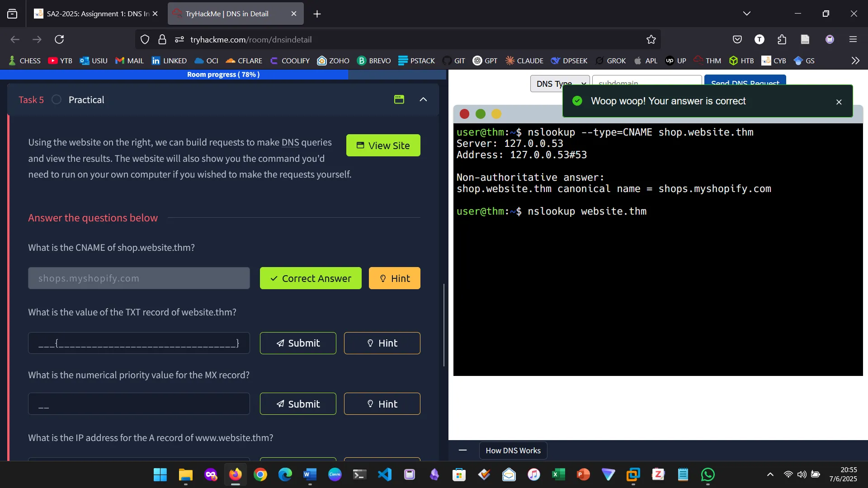The image size is (868, 488).
Task: Toggle the Task 5 completion circle
Action: pyautogui.click(x=56, y=99)
